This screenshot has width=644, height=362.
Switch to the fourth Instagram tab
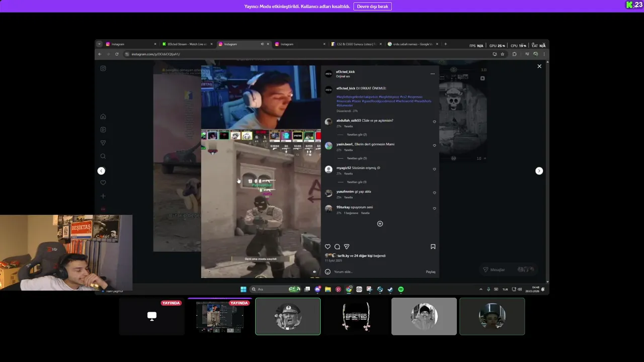point(300,44)
